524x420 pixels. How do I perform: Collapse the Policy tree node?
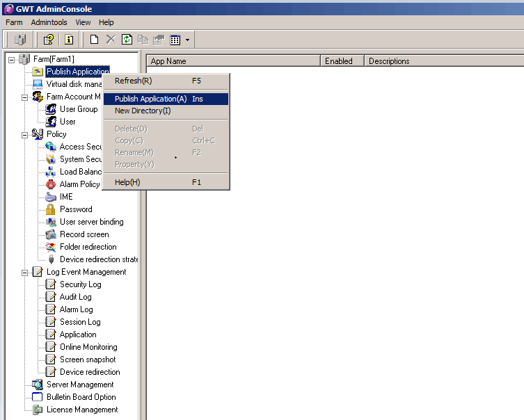[x=25, y=134]
